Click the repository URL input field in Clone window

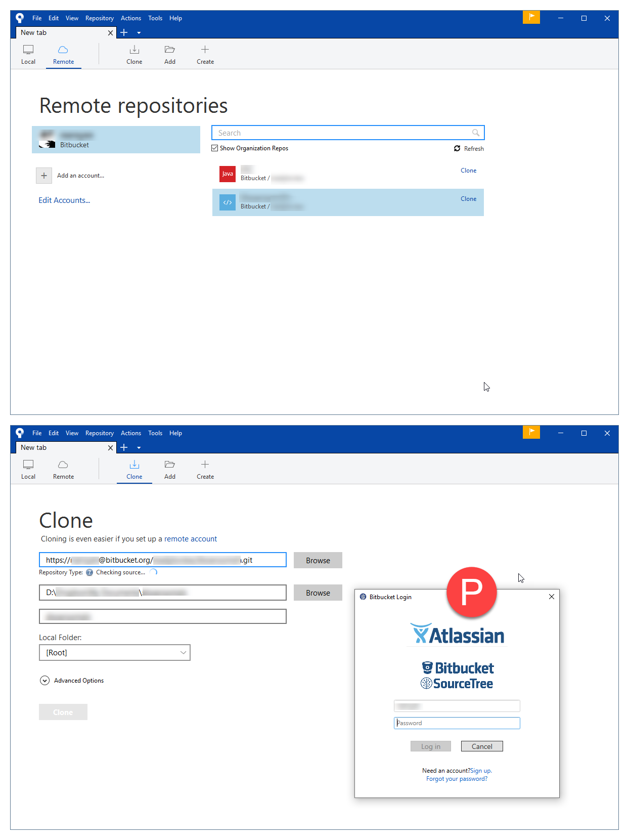pyautogui.click(x=163, y=560)
